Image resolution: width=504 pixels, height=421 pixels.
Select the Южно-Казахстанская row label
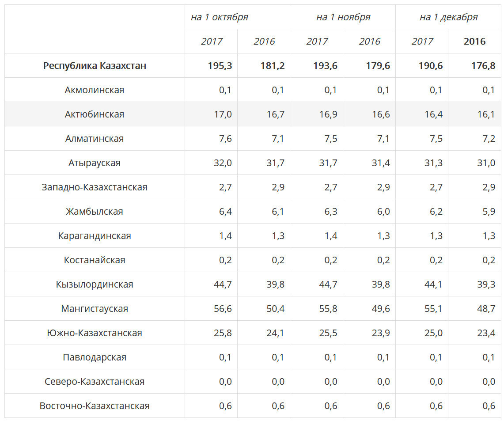(x=95, y=333)
